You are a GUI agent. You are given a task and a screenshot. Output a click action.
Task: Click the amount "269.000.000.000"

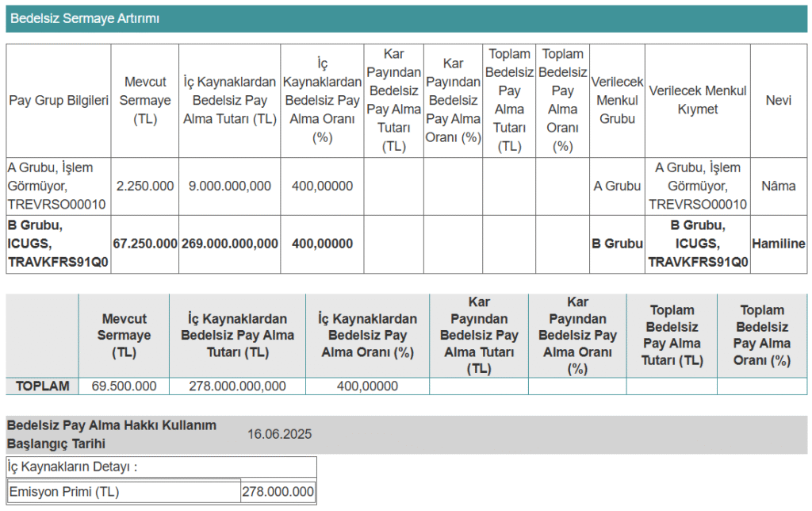point(230,244)
